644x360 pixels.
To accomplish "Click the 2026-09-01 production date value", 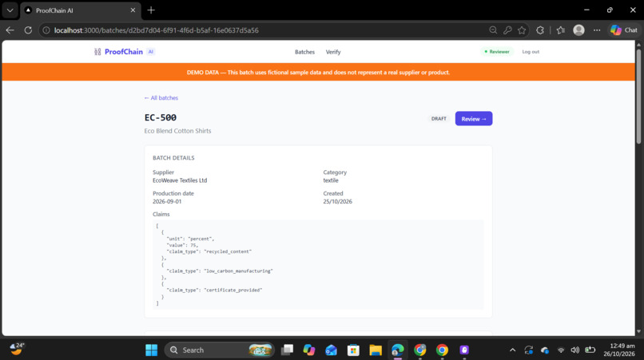I will 167,201.
